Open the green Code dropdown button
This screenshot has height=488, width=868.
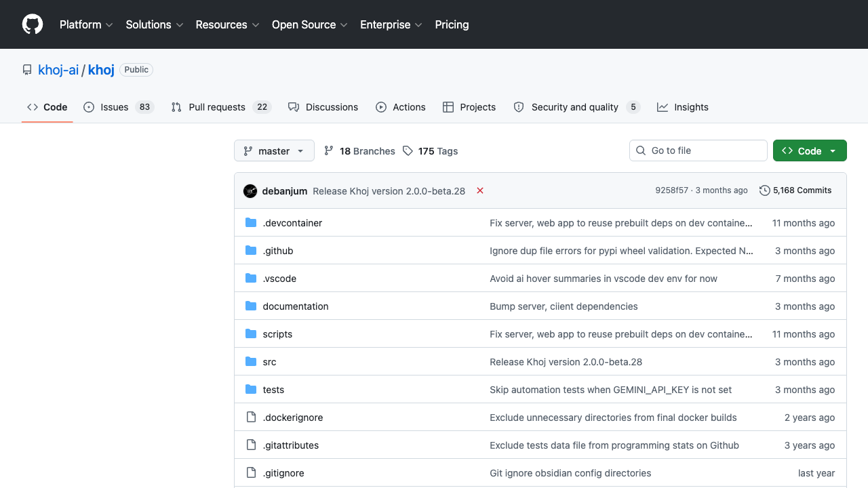(x=810, y=150)
